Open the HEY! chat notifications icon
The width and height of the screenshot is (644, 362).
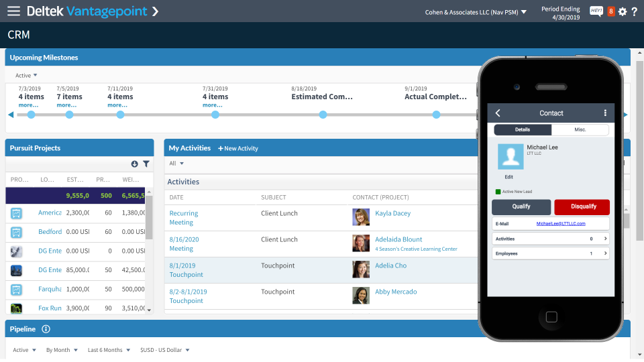[x=596, y=11]
